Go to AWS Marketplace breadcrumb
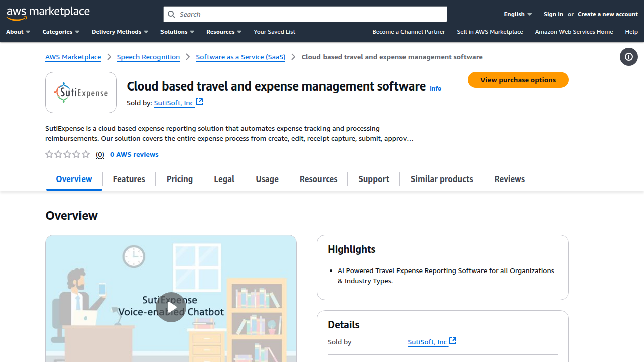The width and height of the screenshot is (644, 362). click(x=73, y=57)
